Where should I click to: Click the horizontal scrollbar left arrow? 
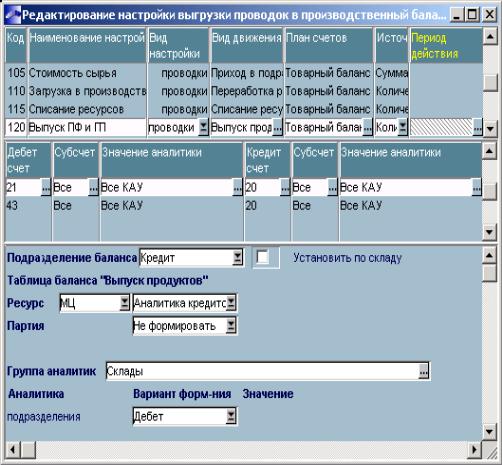(13, 450)
